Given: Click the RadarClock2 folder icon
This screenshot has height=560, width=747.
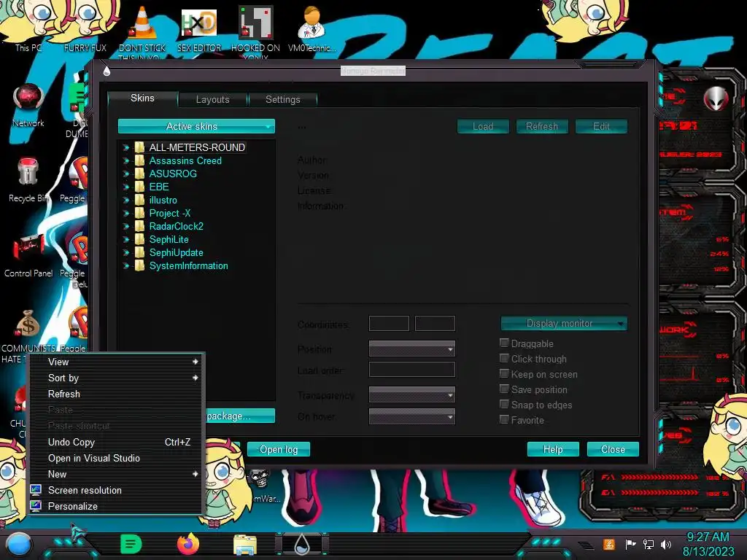Looking at the screenshot, I should tap(139, 226).
